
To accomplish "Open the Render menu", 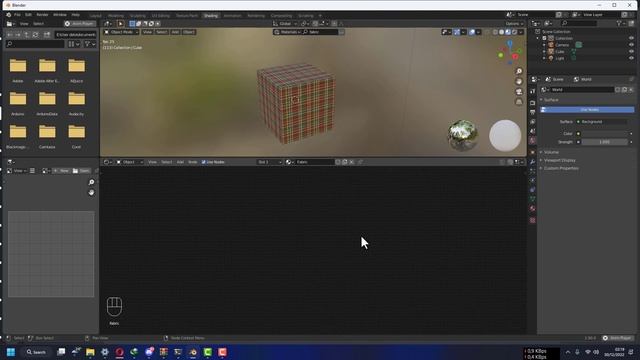I will 42,15.
